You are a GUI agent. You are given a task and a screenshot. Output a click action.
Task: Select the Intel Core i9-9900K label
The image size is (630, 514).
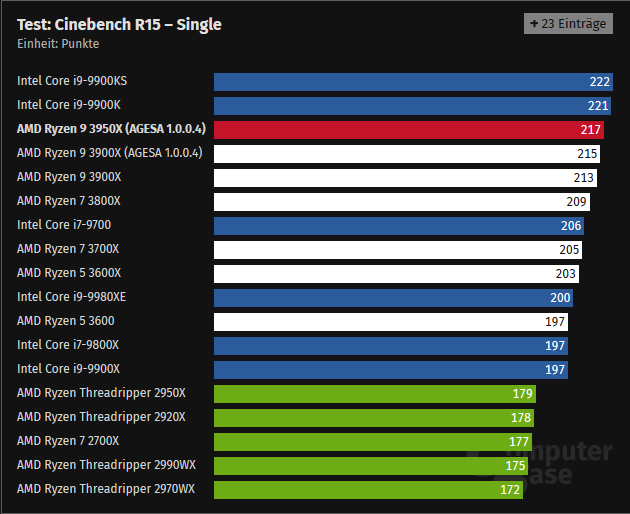point(69,105)
